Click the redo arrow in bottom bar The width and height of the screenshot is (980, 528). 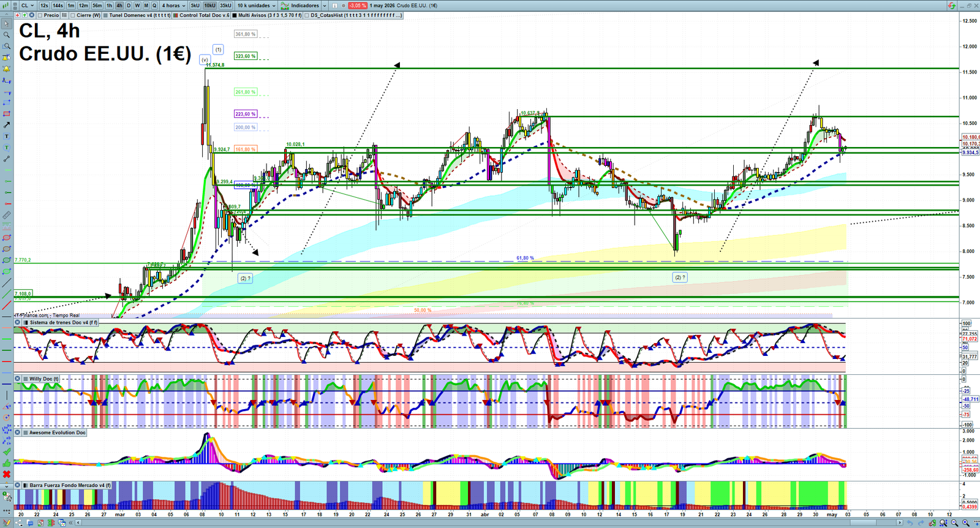click(x=921, y=522)
